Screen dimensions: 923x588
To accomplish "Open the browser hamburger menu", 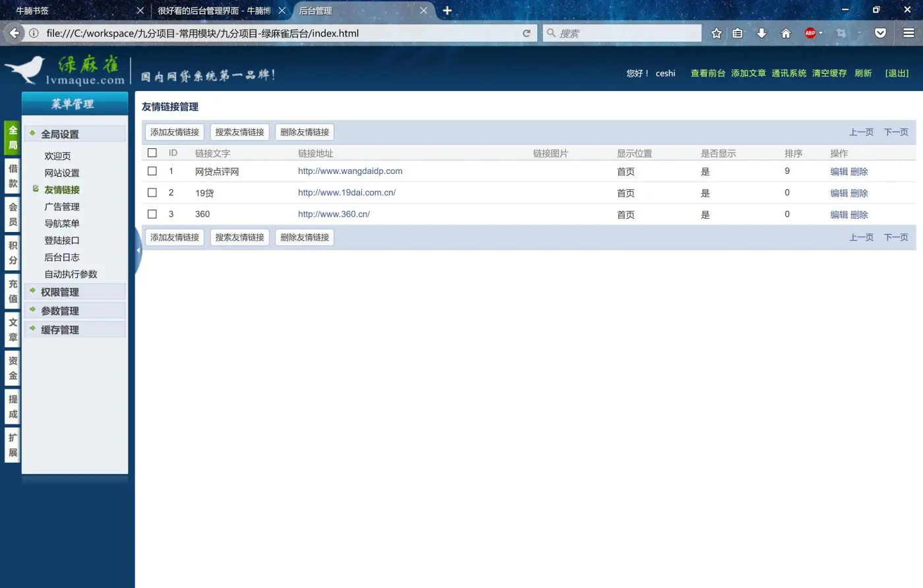I will [x=908, y=33].
